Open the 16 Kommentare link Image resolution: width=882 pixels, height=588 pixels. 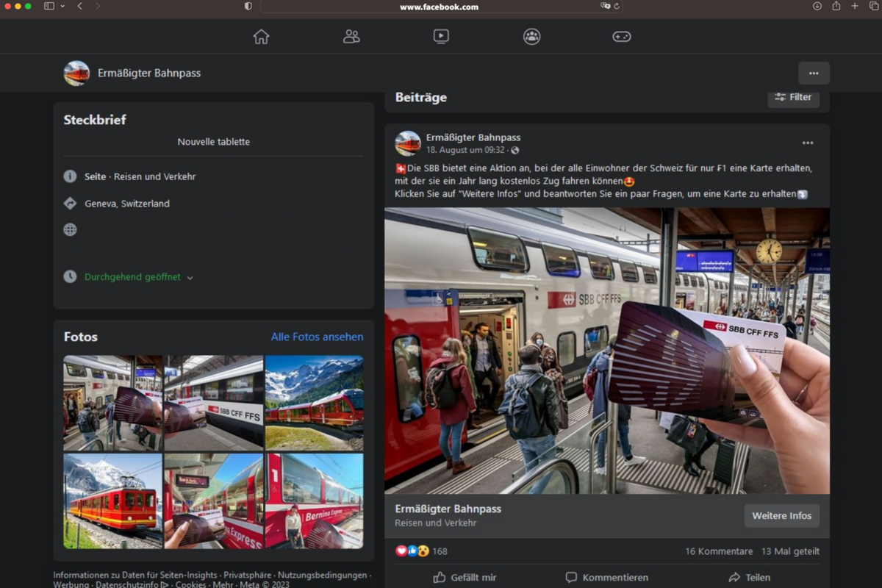tap(719, 551)
